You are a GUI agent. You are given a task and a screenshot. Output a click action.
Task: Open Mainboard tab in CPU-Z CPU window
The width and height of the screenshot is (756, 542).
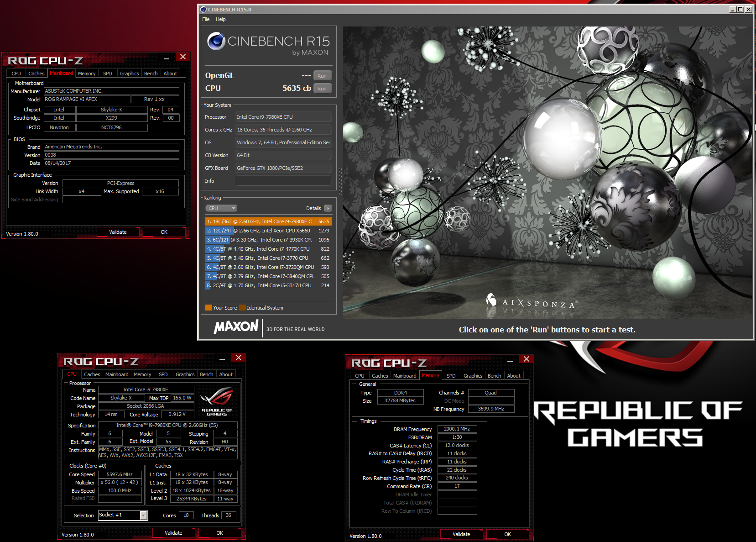(117, 374)
